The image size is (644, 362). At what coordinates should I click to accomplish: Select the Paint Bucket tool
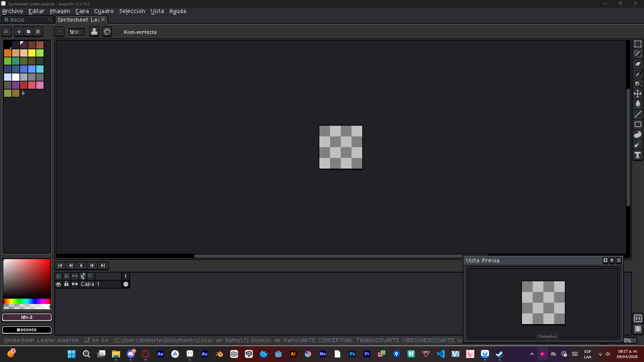click(x=638, y=104)
